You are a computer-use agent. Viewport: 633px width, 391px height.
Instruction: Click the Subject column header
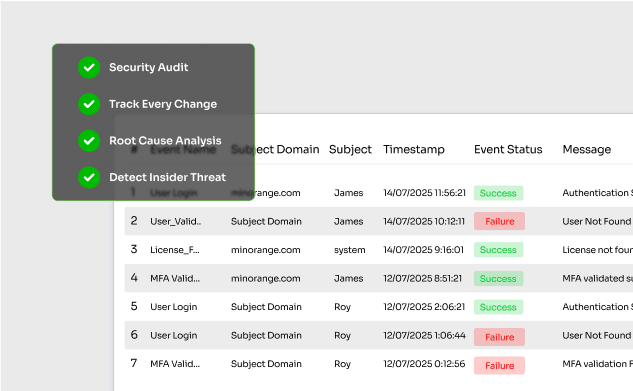350,149
